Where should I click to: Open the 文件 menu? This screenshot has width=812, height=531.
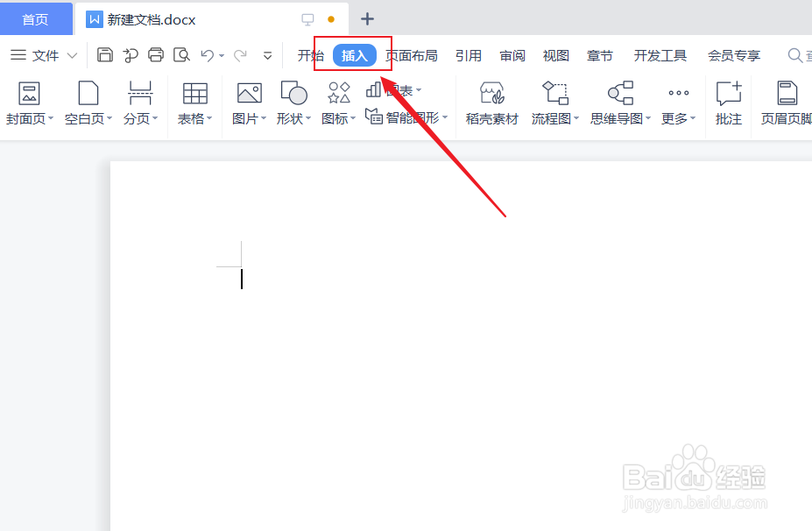pos(46,55)
